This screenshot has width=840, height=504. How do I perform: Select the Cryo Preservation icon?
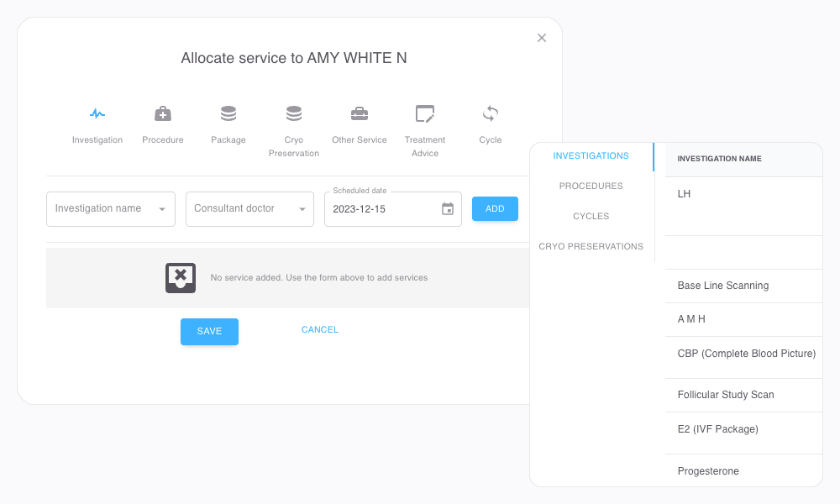click(294, 113)
